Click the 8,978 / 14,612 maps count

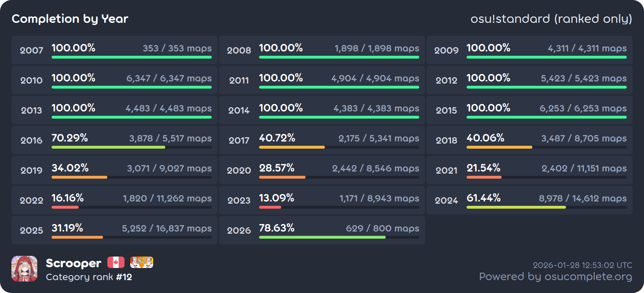click(x=582, y=198)
